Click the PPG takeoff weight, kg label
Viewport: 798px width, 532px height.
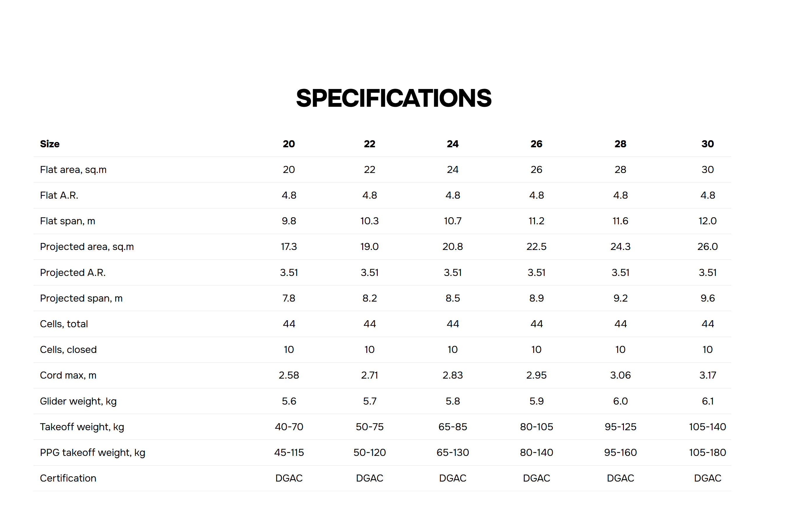point(93,453)
